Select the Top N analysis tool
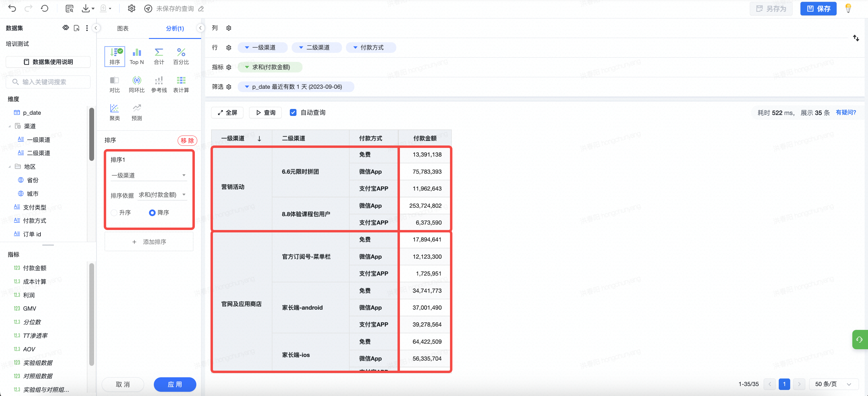868x396 pixels. 136,56
